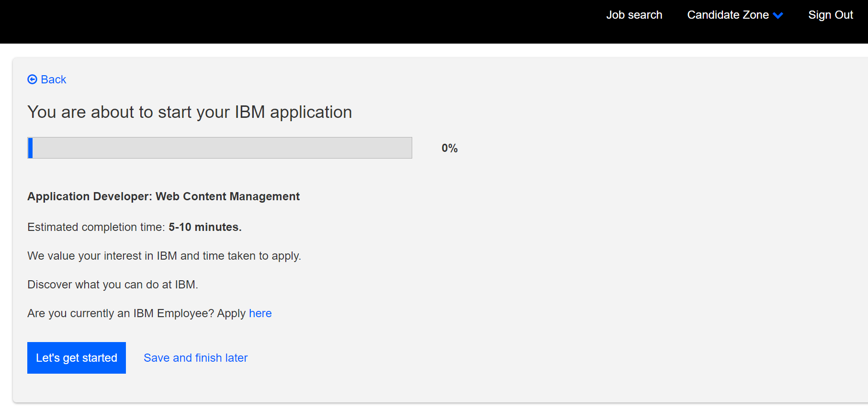
Task: Click the Back arrow circle icon
Action: pyautogui.click(x=32, y=80)
